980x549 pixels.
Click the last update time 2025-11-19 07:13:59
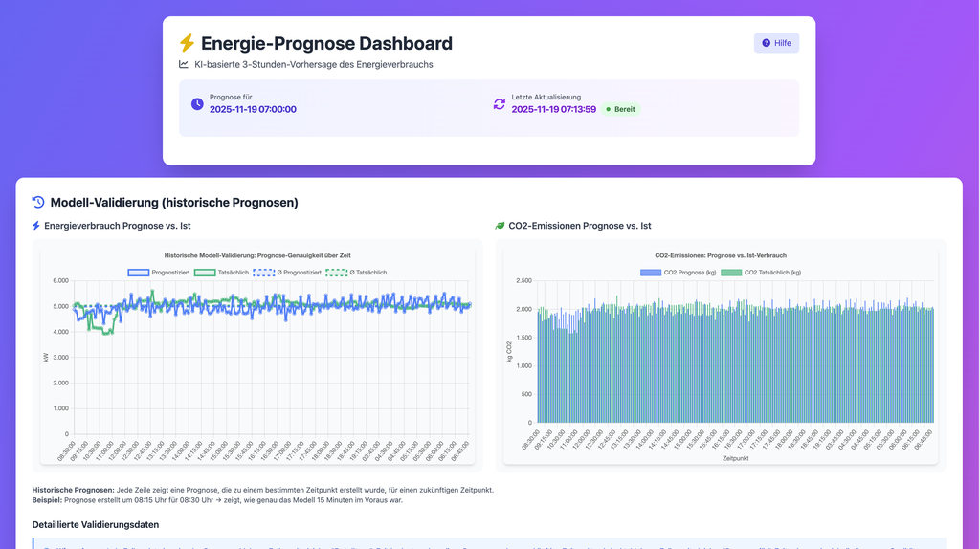tap(553, 109)
